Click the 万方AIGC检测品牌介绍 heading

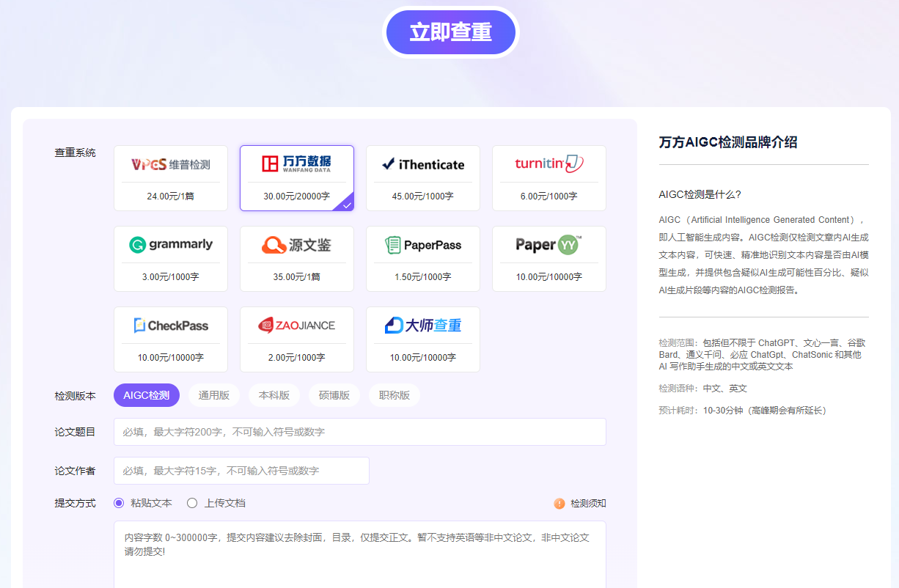(x=728, y=142)
